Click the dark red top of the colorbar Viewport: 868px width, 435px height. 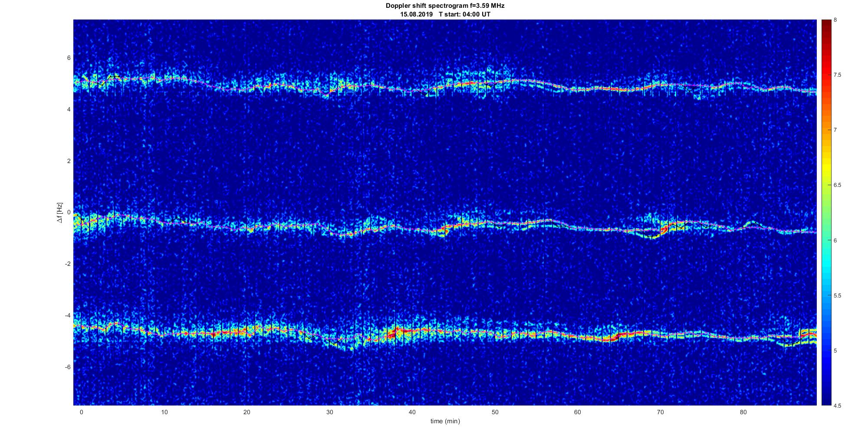(x=826, y=24)
